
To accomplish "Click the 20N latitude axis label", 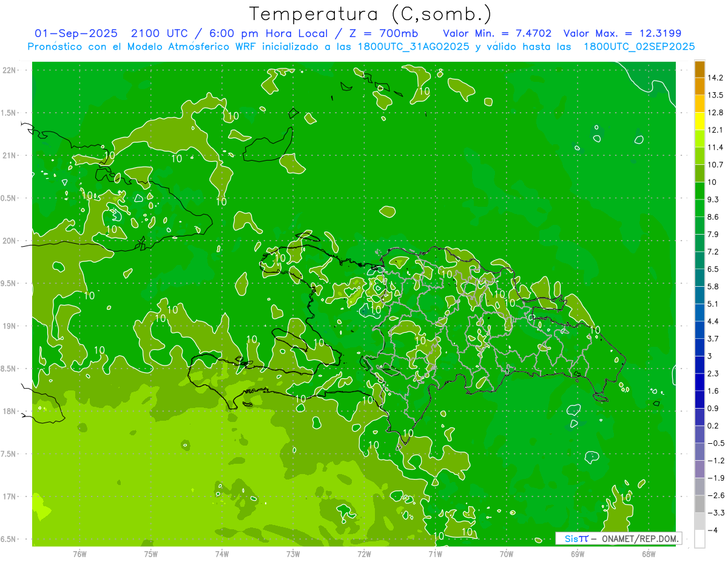I will point(10,241).
